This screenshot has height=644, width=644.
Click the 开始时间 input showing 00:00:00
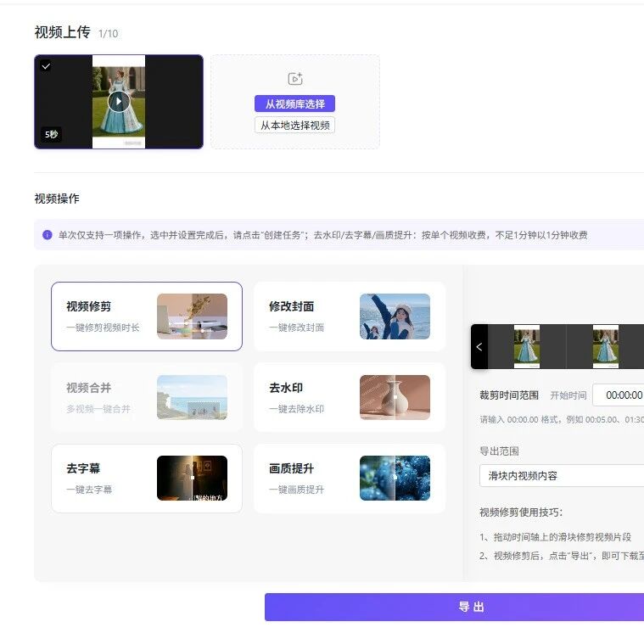[x=619, y=395]
